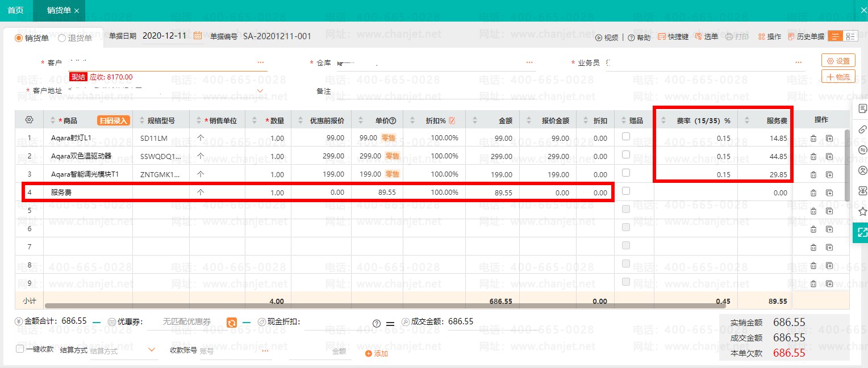
Task: Open table column settings gear icon
Action: [29, 120]
